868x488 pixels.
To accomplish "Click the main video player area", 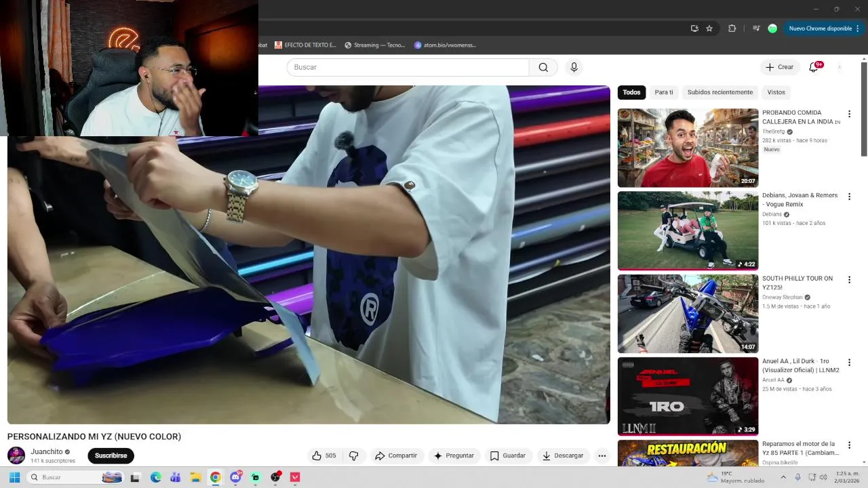I will [309, 255].
